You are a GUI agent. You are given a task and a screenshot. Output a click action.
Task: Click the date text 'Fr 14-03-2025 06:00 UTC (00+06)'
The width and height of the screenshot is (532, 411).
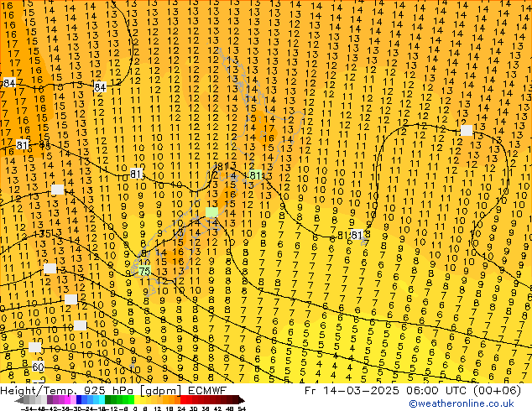[413, 391]
